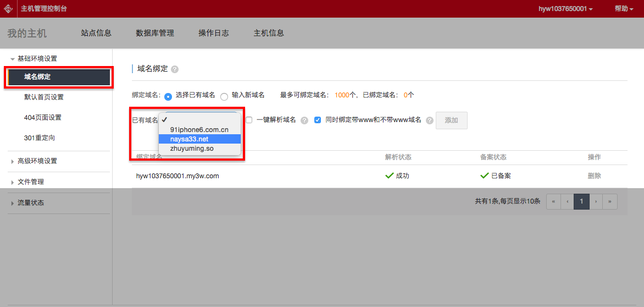Image resolution: width=644 pixels, height=307 pixels.
Task: Go to previous page pagination arrow
Action: [568, 202]
